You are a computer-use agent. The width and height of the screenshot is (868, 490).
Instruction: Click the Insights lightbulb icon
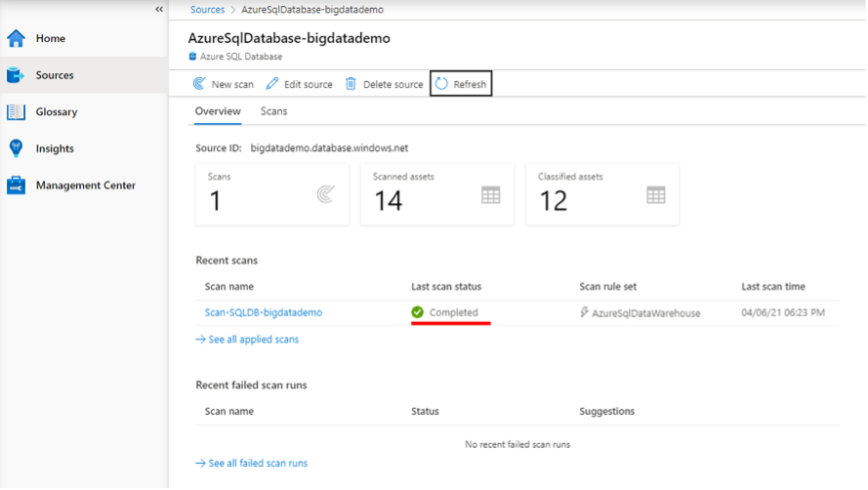coord(16,148)
